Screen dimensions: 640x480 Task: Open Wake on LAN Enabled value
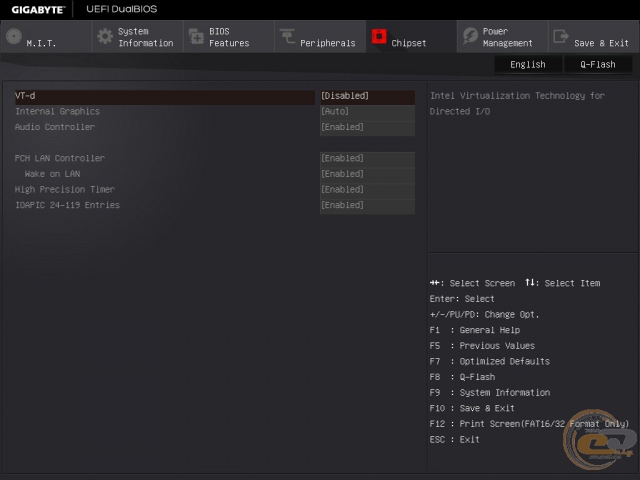[x=367, y=174]
